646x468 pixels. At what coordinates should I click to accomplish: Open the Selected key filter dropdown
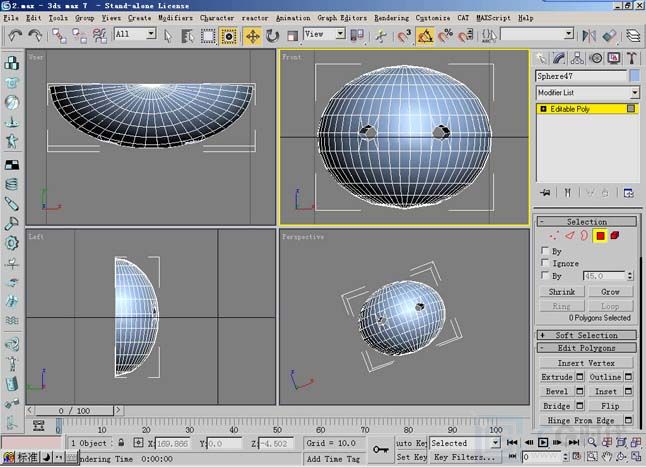click(496, 443)
